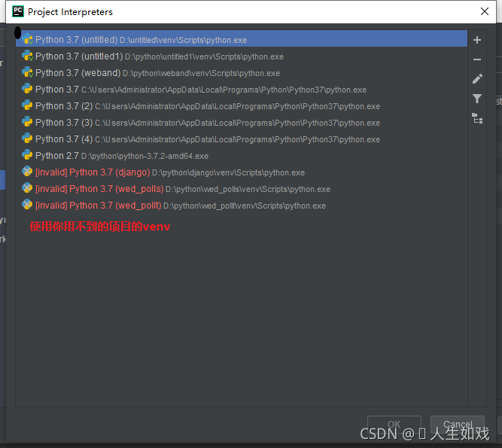Select plain Python 3.7 Python37 system interpreter
The height and width of the screenshot is (448, 502).
tap(242, 90)
